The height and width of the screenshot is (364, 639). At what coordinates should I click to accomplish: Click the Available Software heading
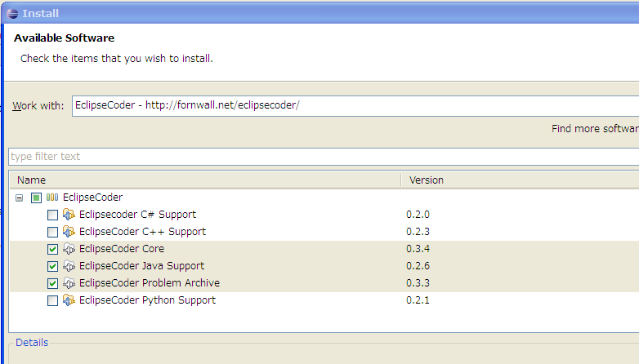pos(64,38)
